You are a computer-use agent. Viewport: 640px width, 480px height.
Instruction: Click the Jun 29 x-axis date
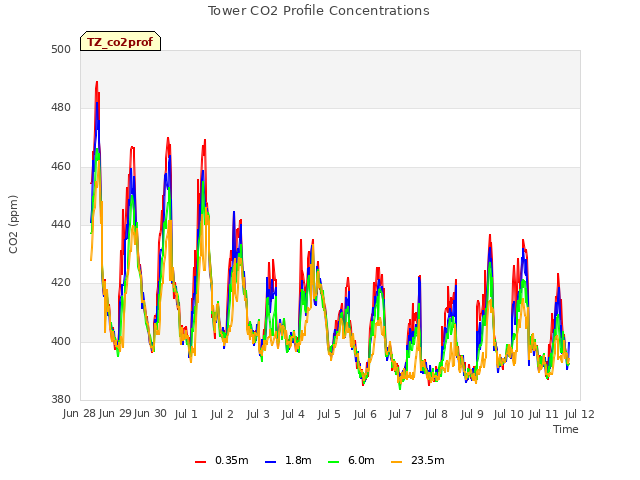pyautogui.click(x=115, y=414)
